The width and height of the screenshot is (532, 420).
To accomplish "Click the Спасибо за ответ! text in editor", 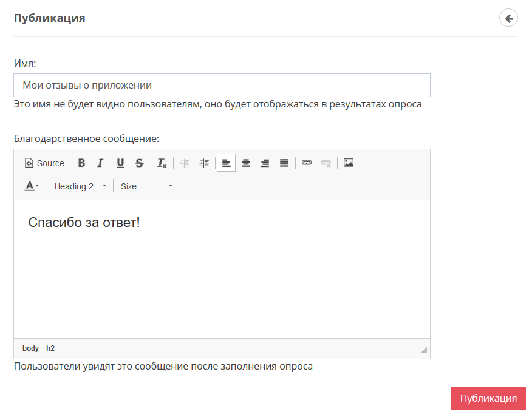I will tap(84, 223).
